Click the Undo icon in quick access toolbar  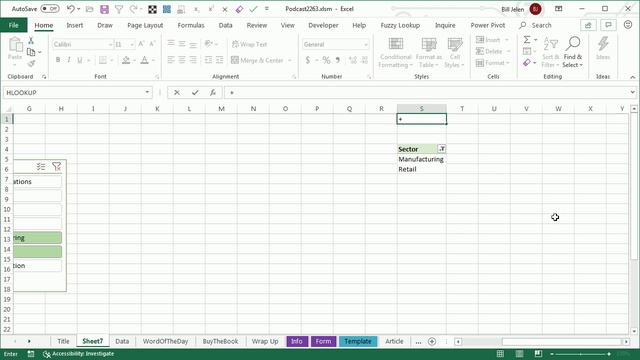(71, 9)
